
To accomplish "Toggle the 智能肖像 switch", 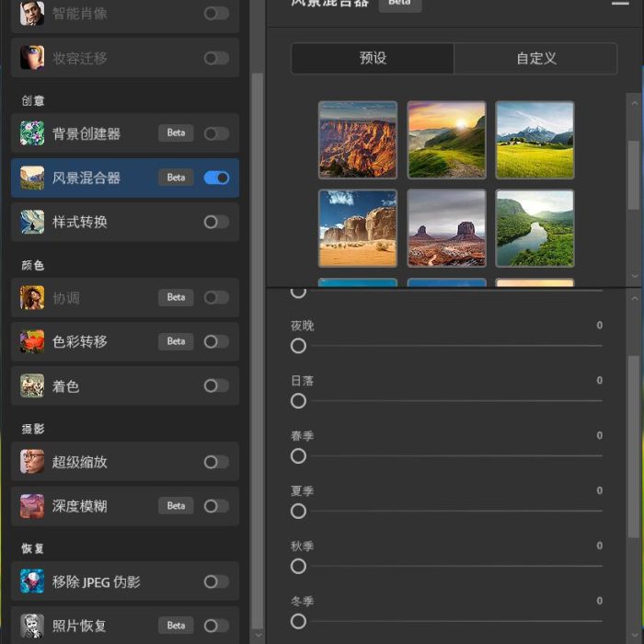I will pos(216,13).
